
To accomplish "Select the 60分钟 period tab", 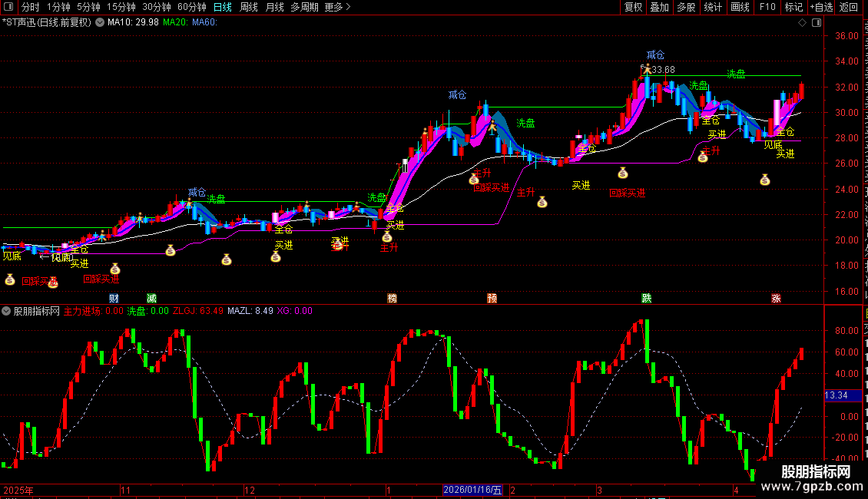I will [191, 7].
